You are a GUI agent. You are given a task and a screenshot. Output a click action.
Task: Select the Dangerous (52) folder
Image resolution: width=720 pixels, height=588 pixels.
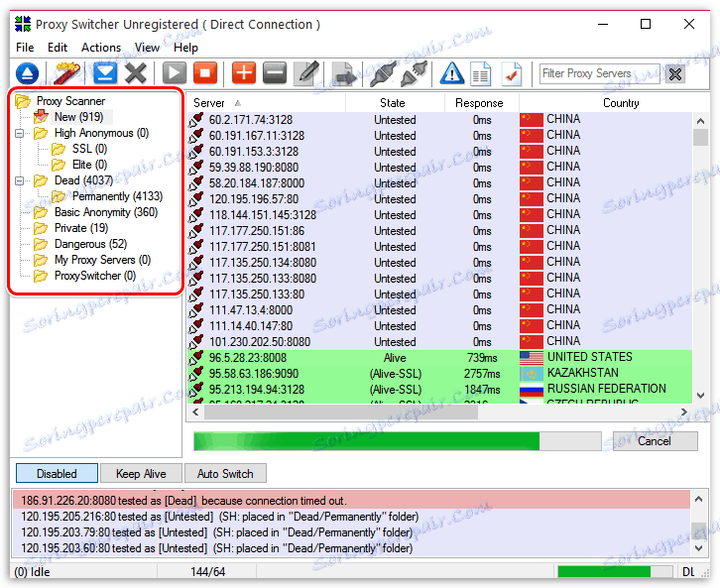click(90, 244)
